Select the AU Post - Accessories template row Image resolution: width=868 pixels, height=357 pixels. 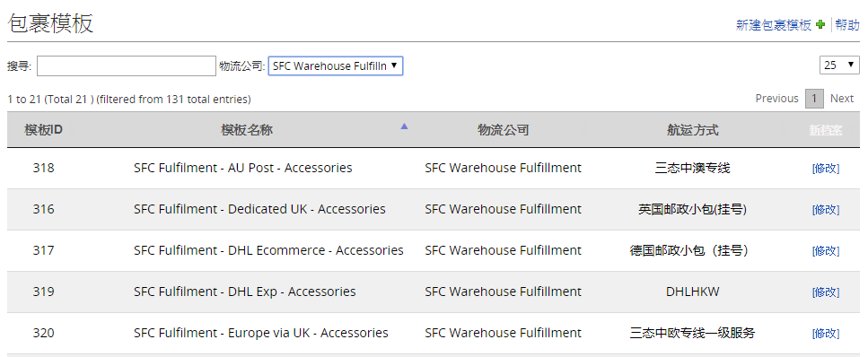coord(434,169)
